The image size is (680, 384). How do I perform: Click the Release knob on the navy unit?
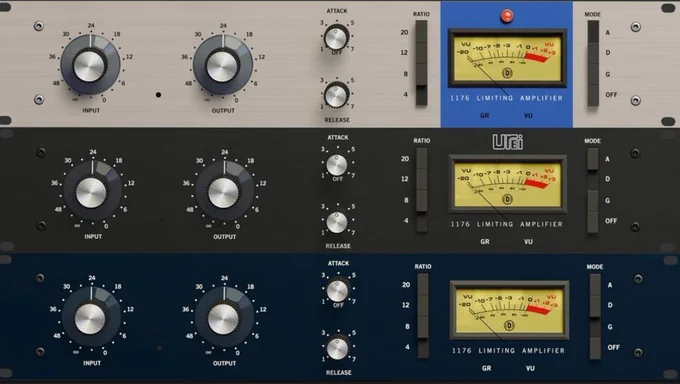[338, 348]
